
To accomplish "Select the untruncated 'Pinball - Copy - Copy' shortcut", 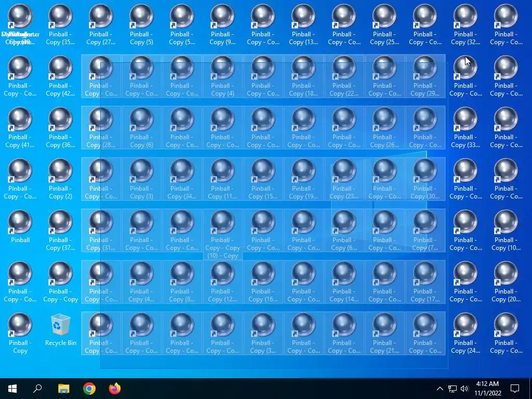I will [x=60, y=282].
